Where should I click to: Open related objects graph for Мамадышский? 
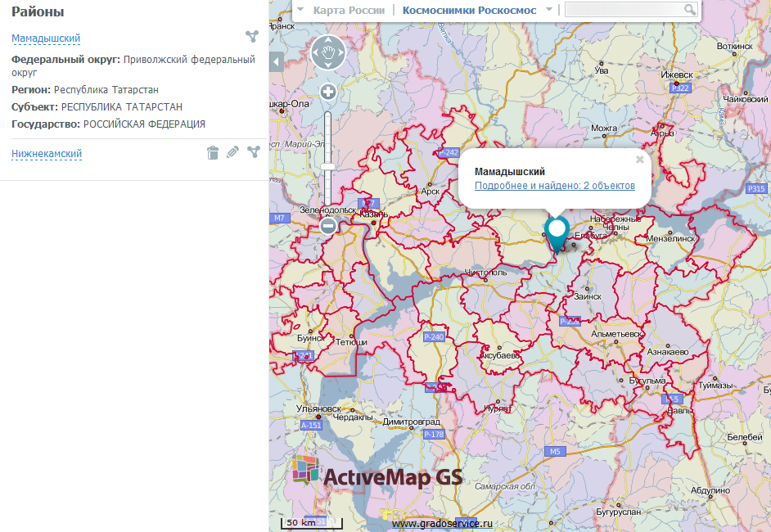click(x=252, y=36)
